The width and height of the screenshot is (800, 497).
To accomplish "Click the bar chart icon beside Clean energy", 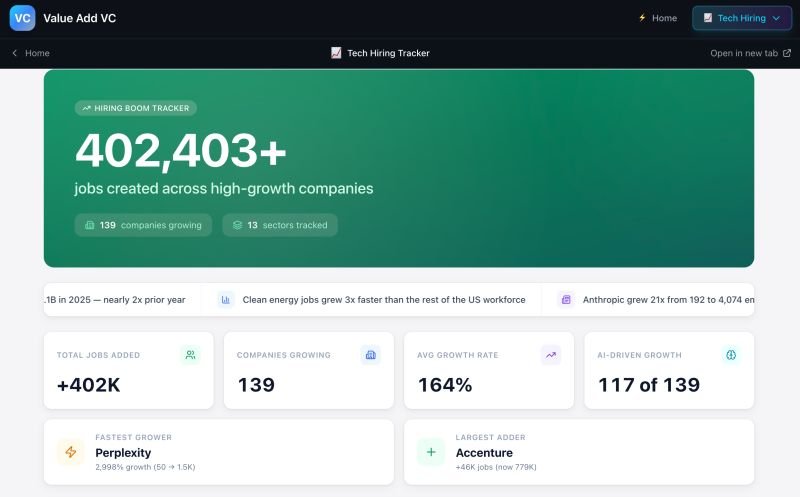I will [x=226, y=300].
